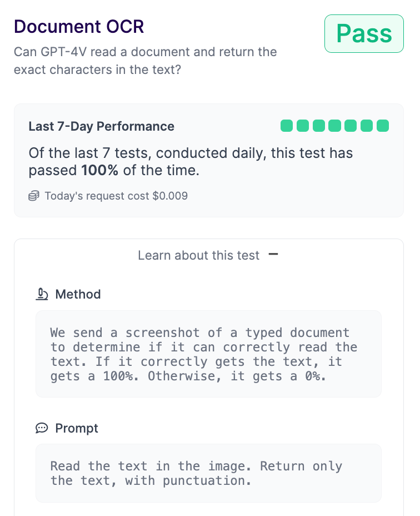Viewport: 420px width, 516px height.
Task: Click the second green performance dot
Action: coord(303,126)
